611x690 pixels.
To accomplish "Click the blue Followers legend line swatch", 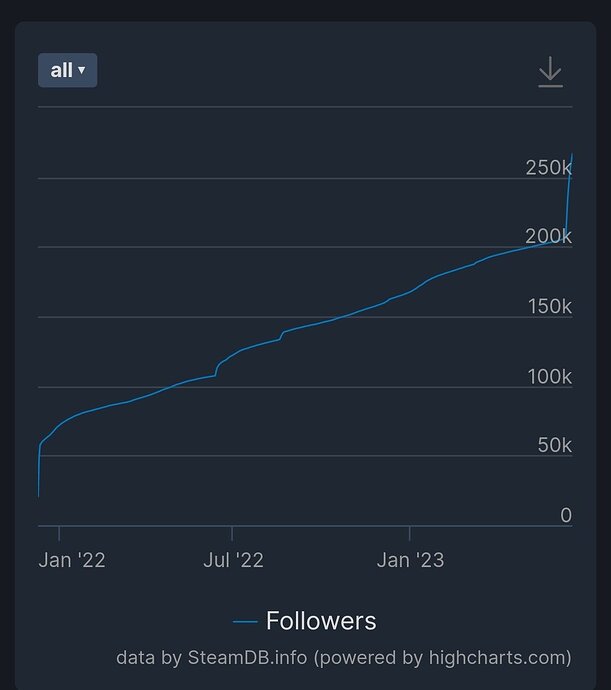I will coord(245,622).
